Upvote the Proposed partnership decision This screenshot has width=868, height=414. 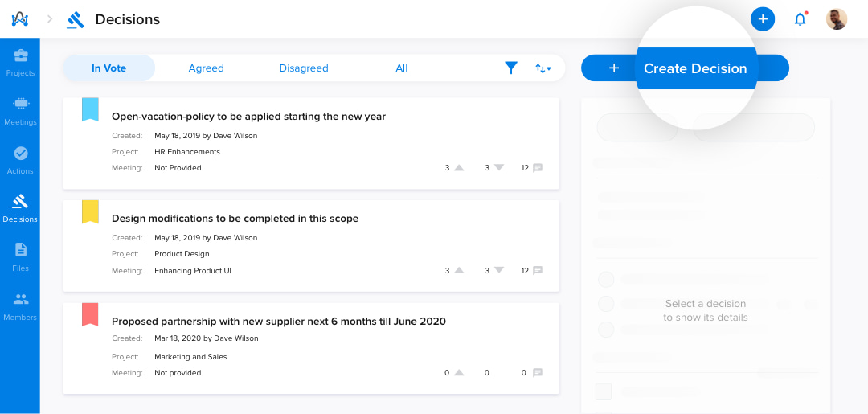[x=459, y=373]
